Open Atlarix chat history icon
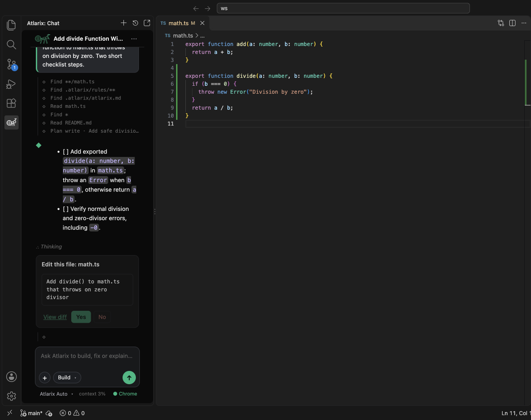This screenshot has height=420, width=531. (x=135, y=23)
